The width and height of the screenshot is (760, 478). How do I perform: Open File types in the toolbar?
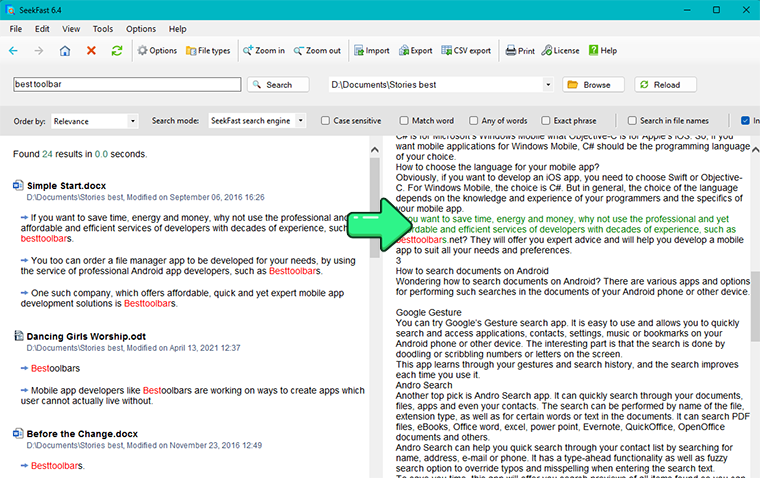(208, 50)
